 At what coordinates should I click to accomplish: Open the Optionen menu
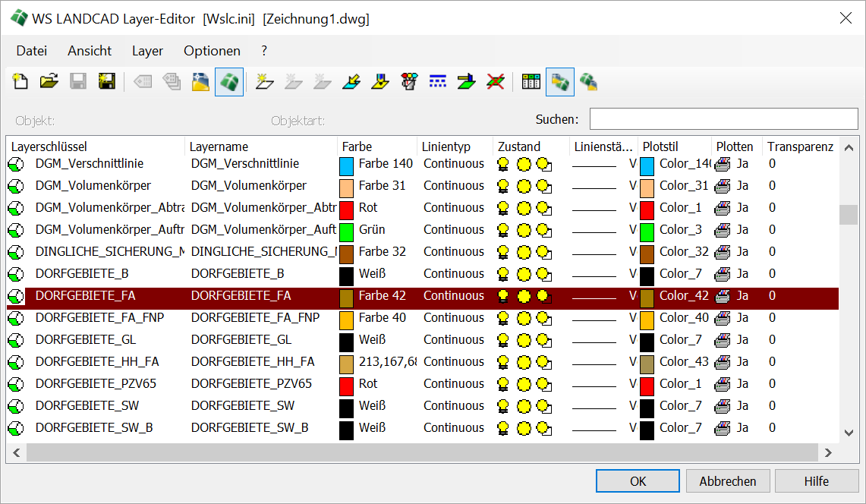(212, 51)
